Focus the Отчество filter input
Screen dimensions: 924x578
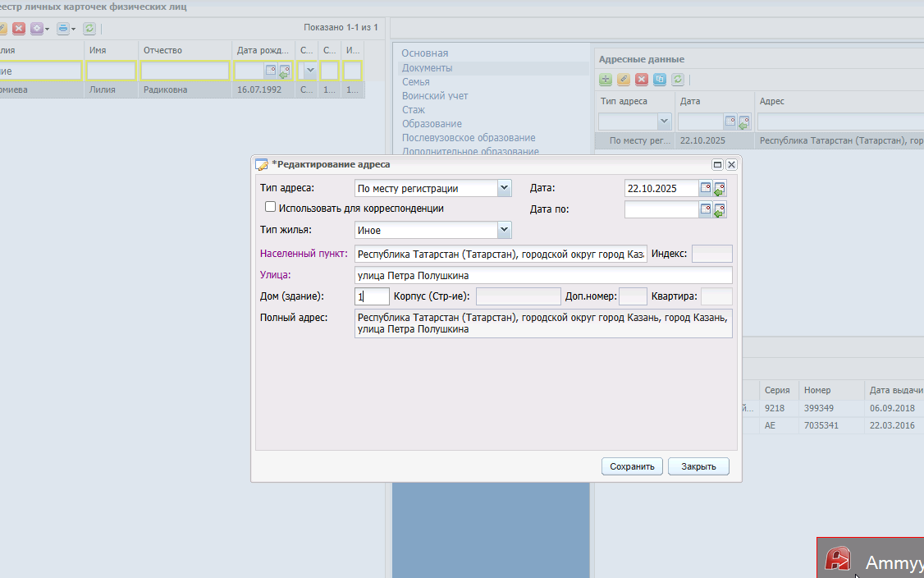click(x=185, y=71)
